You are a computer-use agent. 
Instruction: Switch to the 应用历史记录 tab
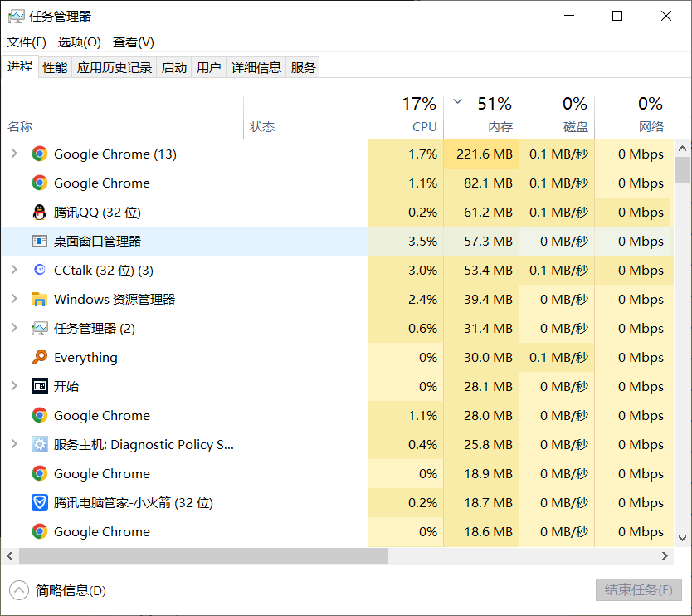[115, 67]
